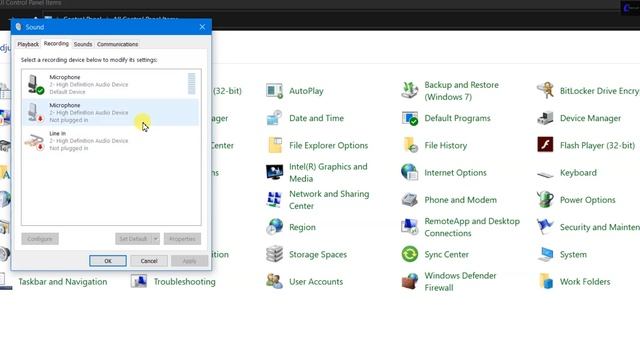Open Power Options icon
This screenshot has height=360, width=640.
(545, 200)
